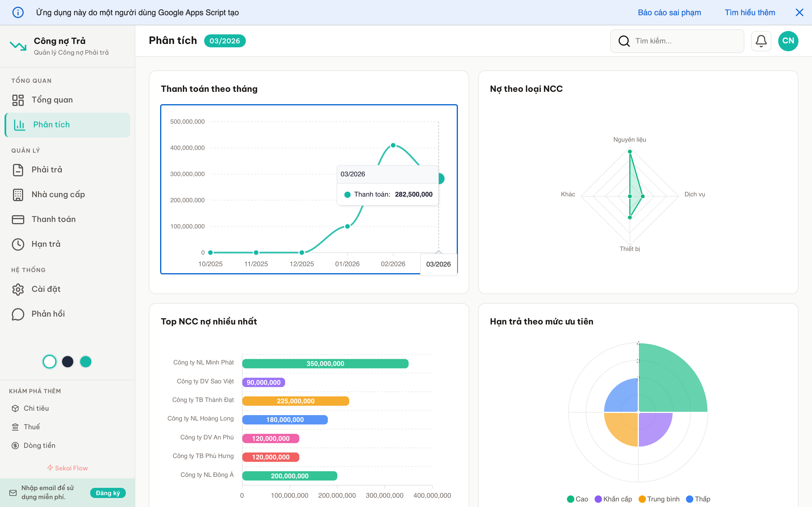Screen dimensions: 812x507
Task: Click the CN user avatar
Action: (788, 41)
